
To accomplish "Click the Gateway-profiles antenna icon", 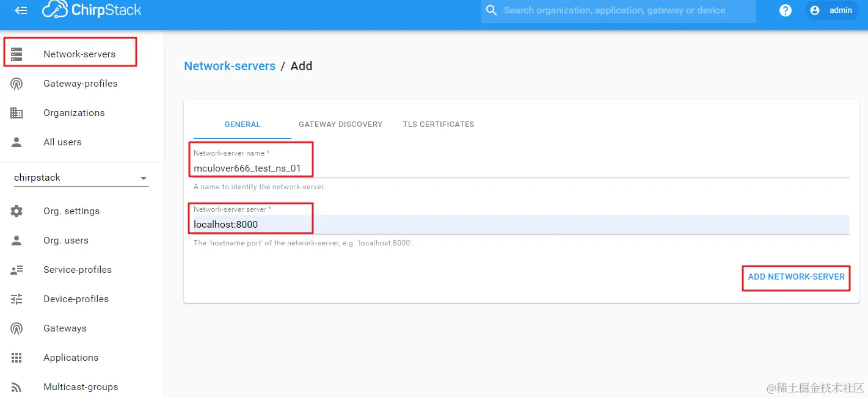I will pyautogui.click(x=16, y=84).
